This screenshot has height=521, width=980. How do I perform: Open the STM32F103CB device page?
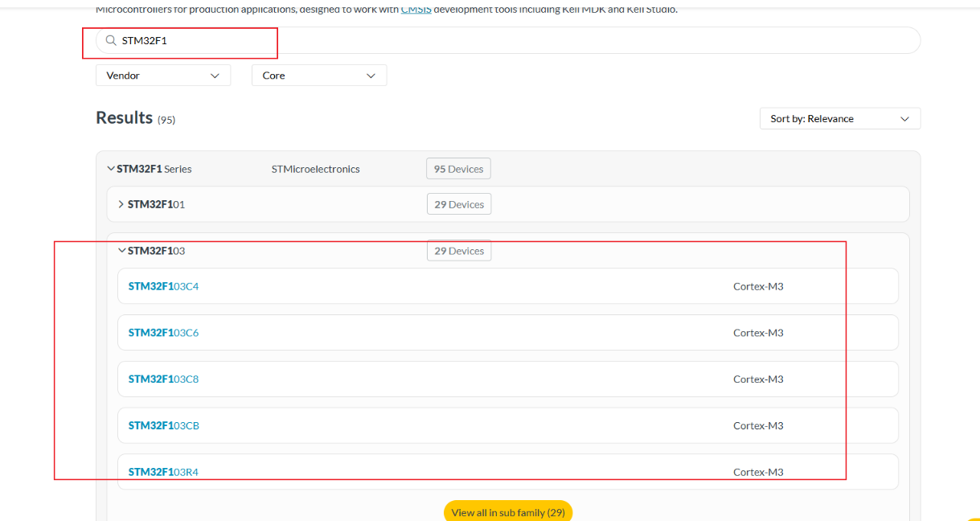coord(164,426)
